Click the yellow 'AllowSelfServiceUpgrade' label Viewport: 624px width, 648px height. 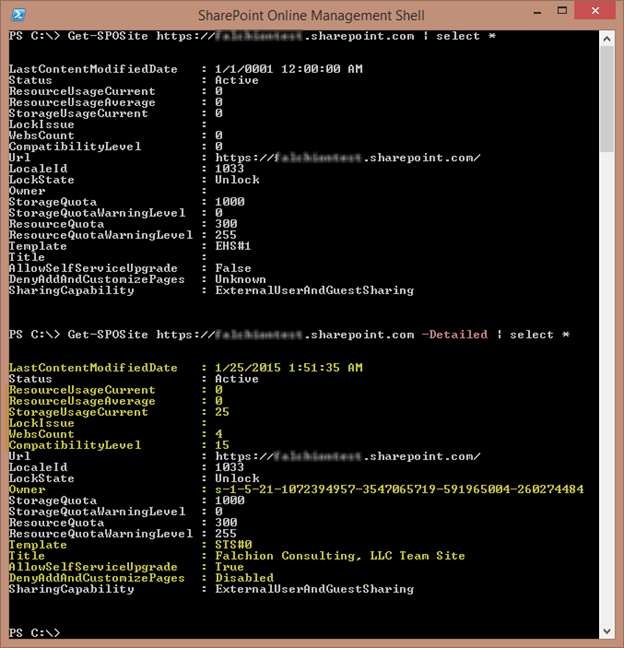pyautogui.click(x=93, y=567)
